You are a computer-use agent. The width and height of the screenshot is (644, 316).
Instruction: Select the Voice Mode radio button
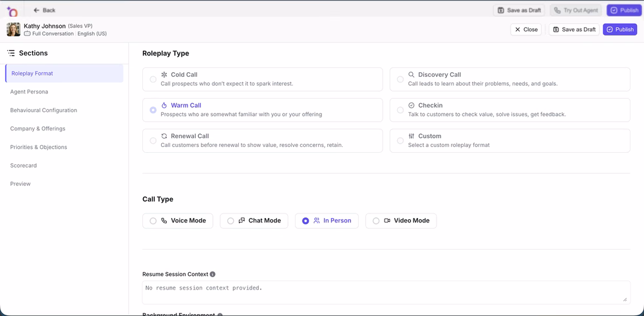tap(153, 221)
